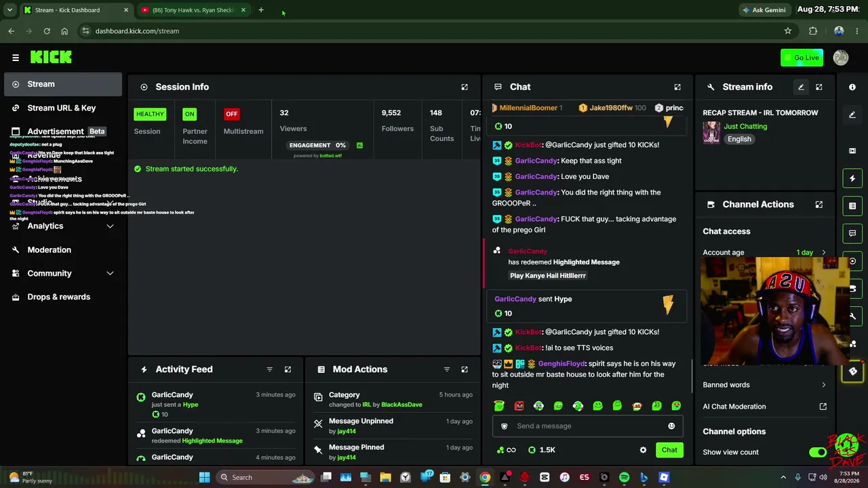Screen dimensions: 868x488
Task: Open the info icon in right rail
Action: (852, 87)
